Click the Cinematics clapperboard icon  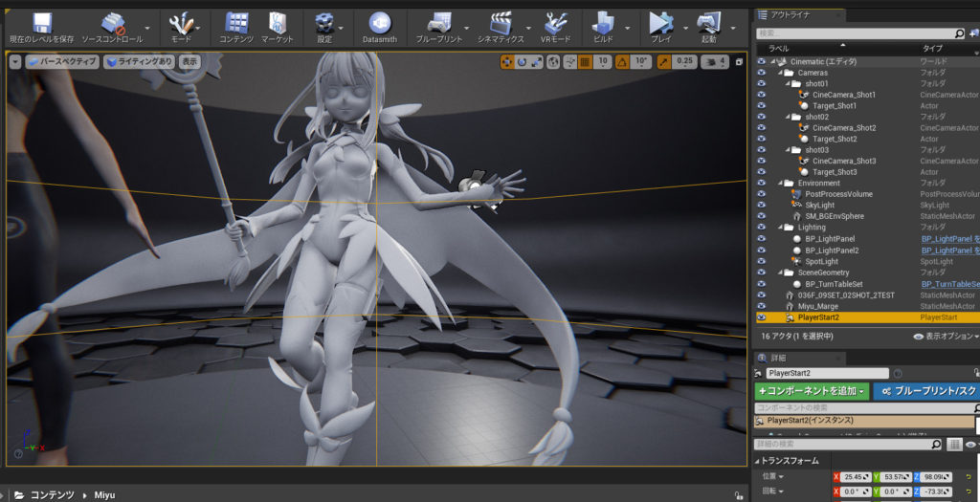coord(501,23)
